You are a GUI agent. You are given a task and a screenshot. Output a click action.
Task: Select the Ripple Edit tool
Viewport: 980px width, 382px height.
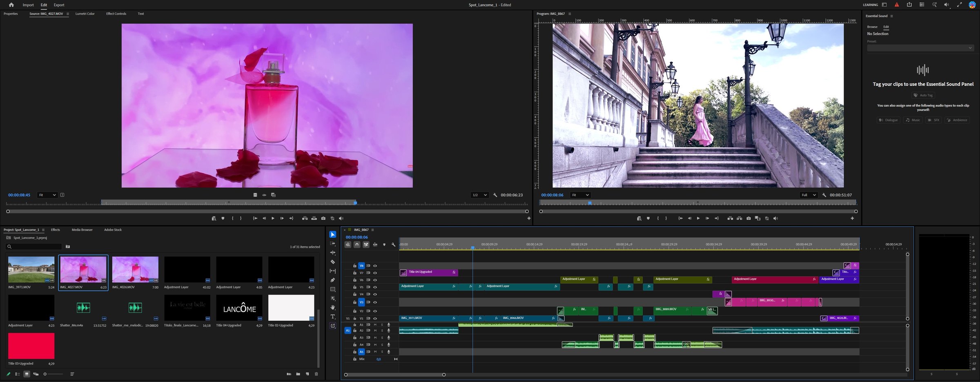tap(333, 252)
